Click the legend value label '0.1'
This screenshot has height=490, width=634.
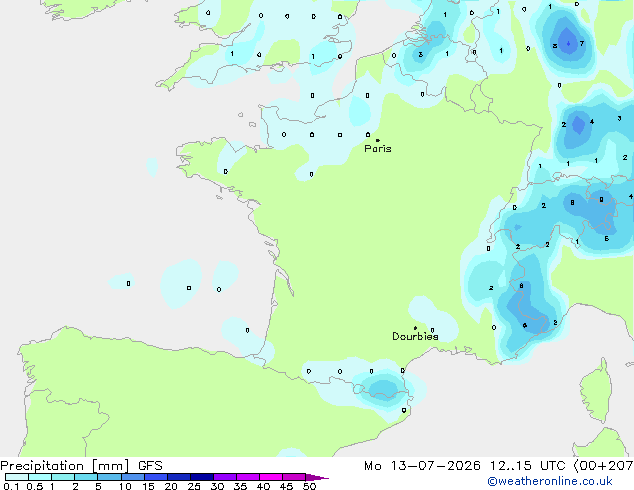tap(11, 486)
